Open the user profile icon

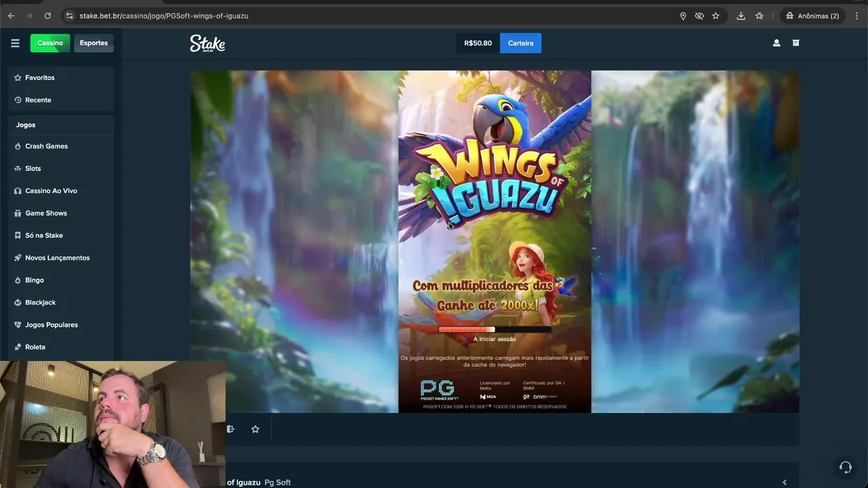776,43
